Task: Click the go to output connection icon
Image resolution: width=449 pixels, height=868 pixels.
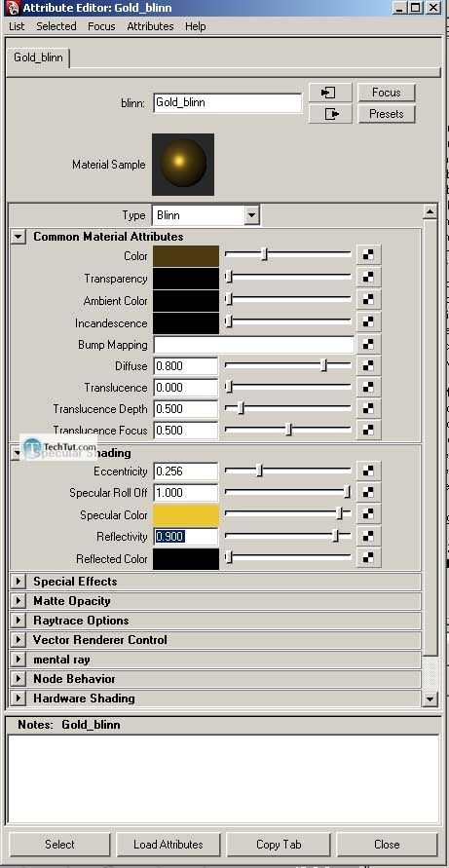Action: tap(330, 114)
